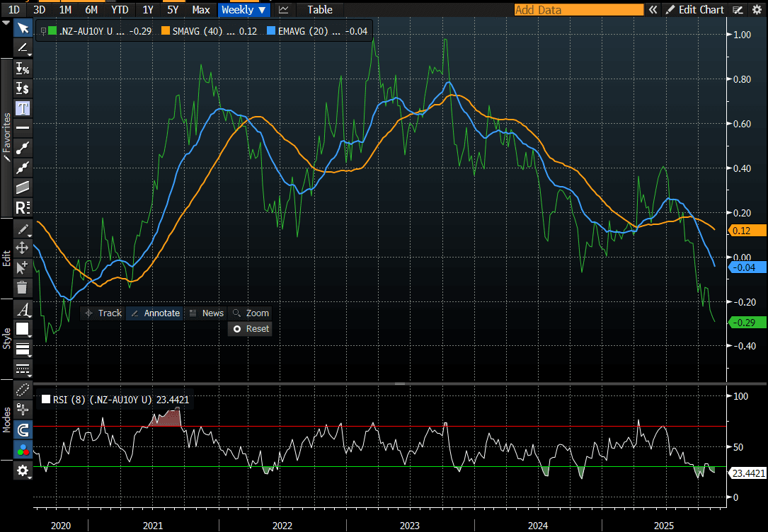The width and height of the screenshot is (768, 532).
Task: Open the Weekly periodicity dropdown
Action: [243, 10]
